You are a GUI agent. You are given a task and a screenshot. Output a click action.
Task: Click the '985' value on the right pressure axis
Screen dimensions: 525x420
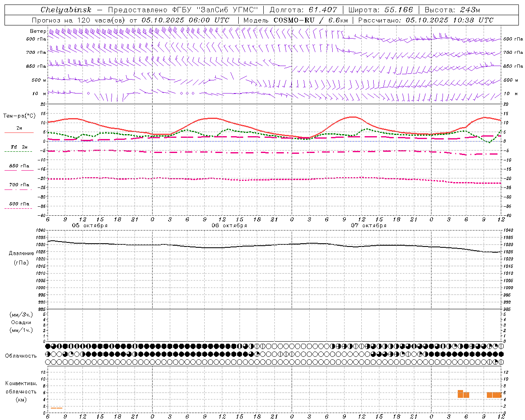point(508,309)
